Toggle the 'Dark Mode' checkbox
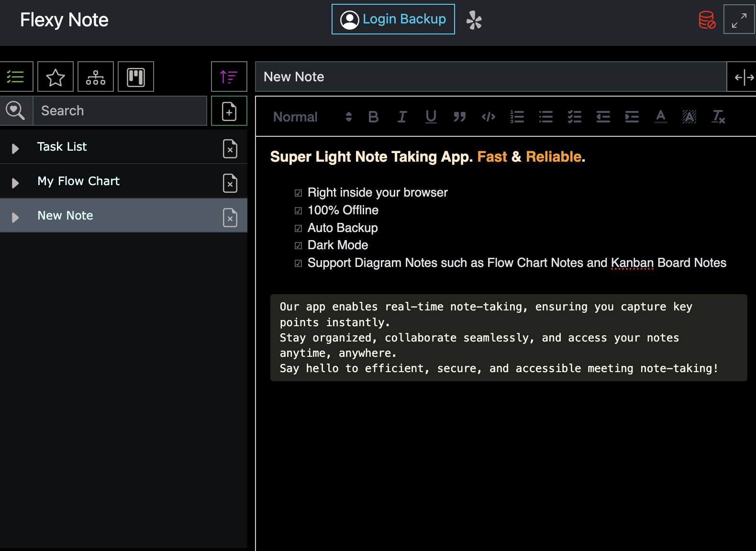Viewport: 756px width, 551px height. click(x=299, y=246)
